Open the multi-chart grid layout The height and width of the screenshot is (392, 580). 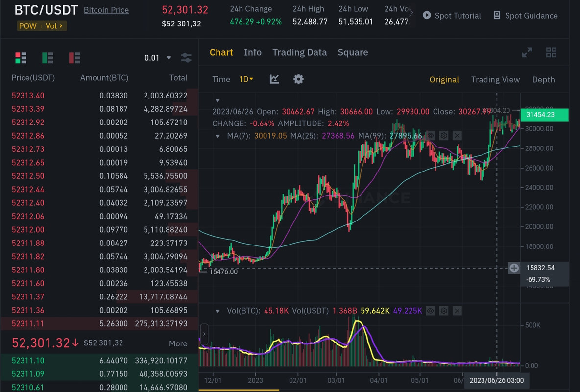[551, 52]
